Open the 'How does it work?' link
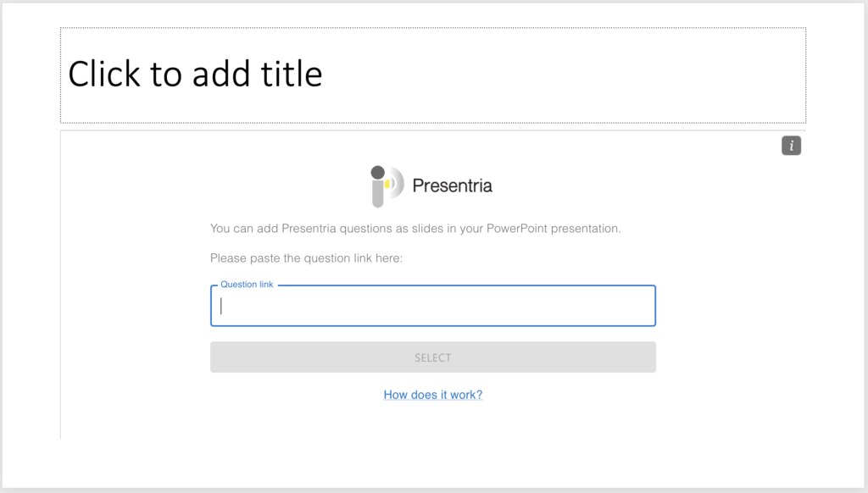The image size is (868, 493). pyautogui.click(x=433, y=395)
